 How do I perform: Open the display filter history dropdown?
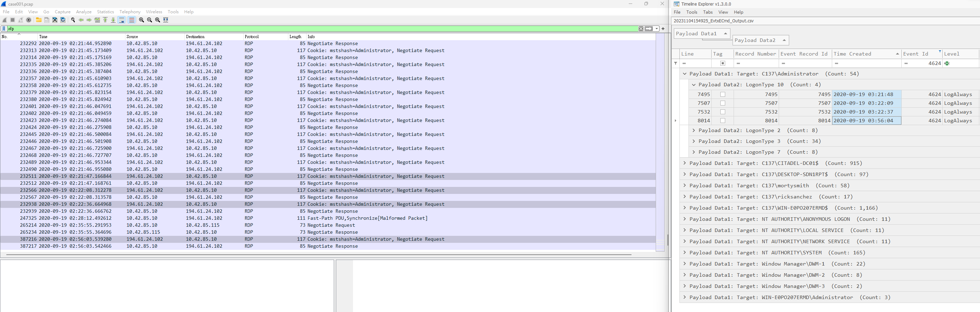657,29
